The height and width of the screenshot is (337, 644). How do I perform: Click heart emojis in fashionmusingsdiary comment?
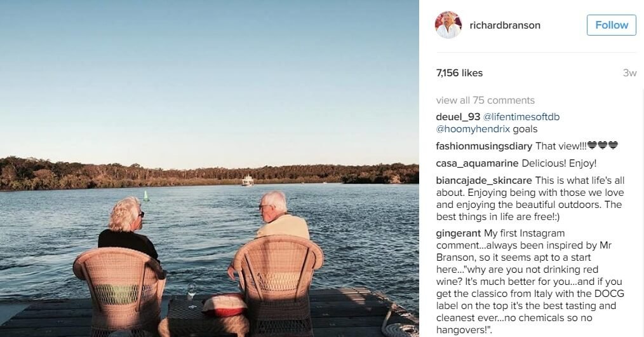603,146
